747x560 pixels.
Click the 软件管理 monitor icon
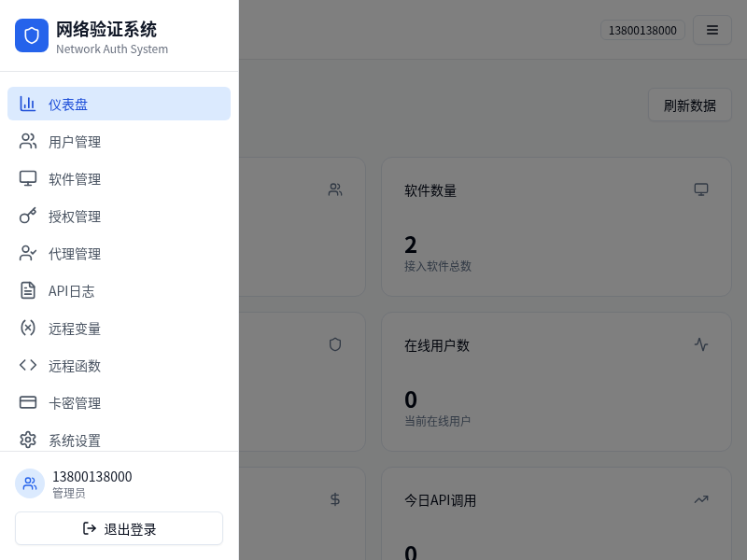click(x=28, y=178)
